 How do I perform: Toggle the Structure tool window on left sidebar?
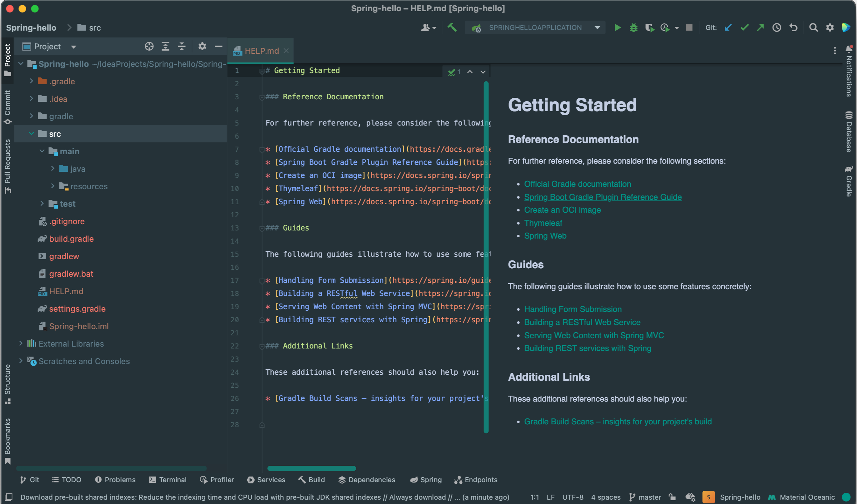[8, 384]
